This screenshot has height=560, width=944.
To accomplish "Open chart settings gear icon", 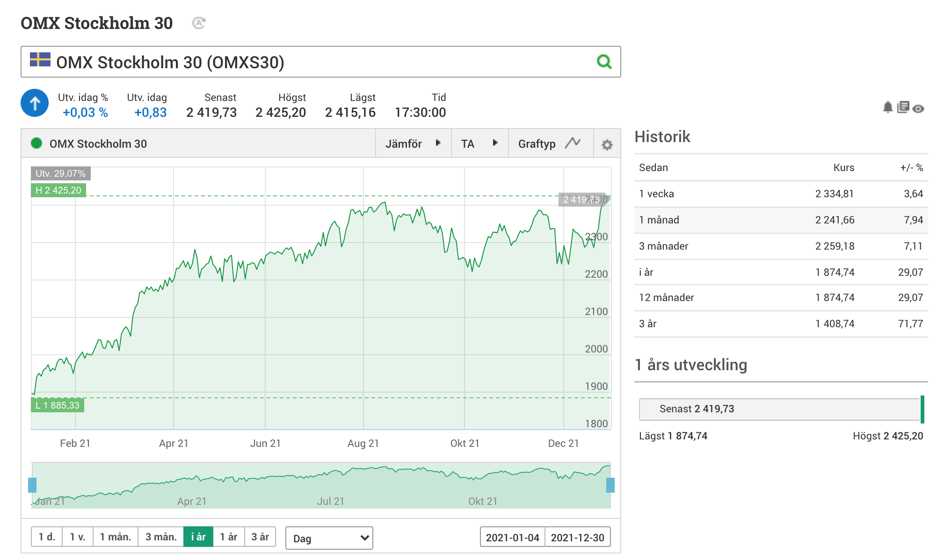I will pyautogui.click(x=607, y=144).
